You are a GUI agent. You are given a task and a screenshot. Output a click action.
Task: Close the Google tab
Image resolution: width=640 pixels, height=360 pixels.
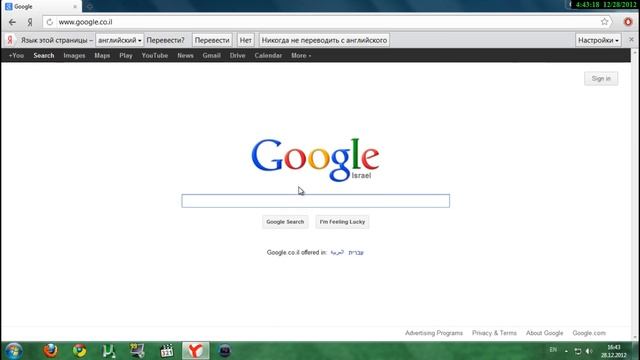(x=75, y=7)
